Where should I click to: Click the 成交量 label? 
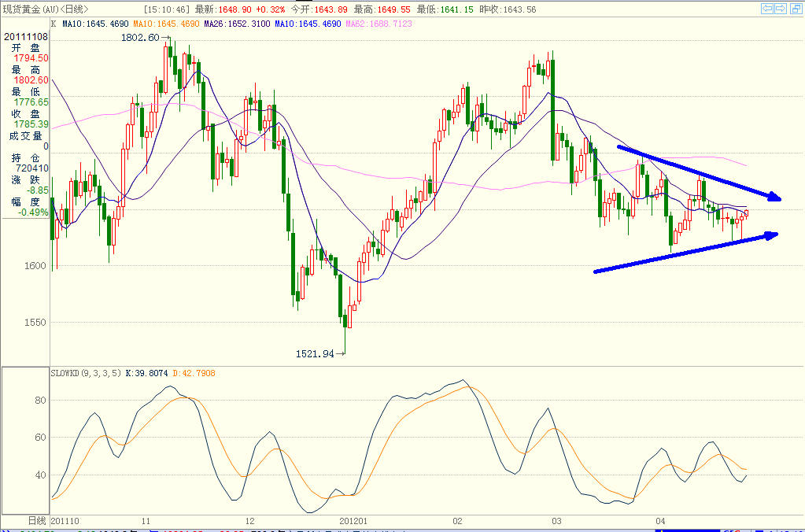pyautogui.click(x=26, y=135)
